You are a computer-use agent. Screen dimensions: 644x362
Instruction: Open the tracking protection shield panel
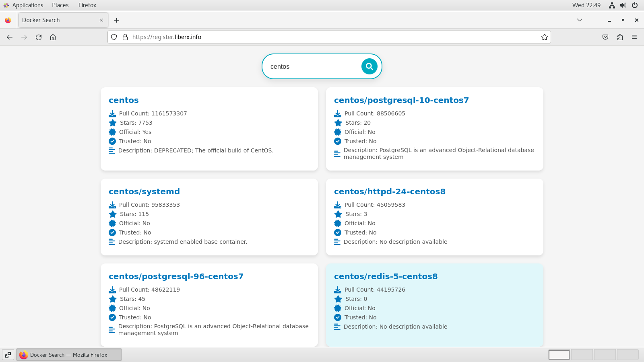click(114, 37)
